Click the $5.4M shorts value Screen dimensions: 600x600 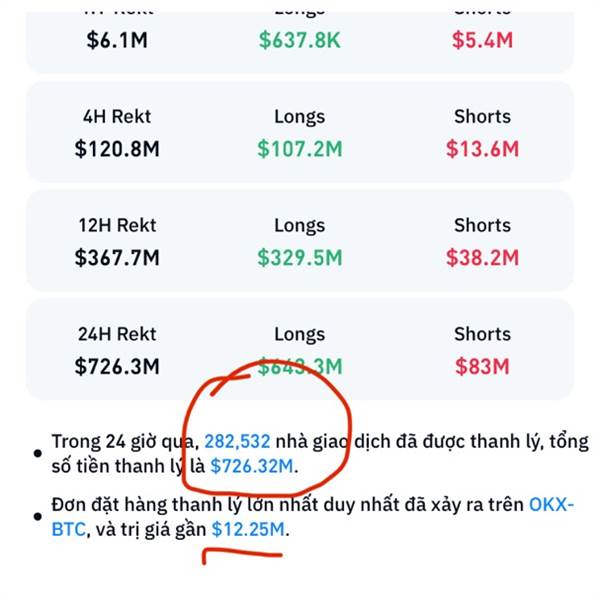click(483, 40)
